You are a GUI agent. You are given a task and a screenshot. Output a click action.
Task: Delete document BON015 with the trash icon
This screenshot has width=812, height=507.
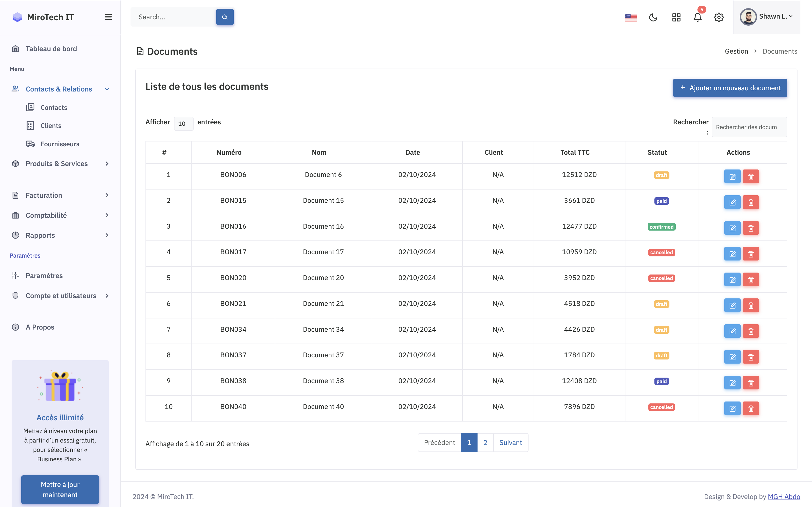coord(751,202)
